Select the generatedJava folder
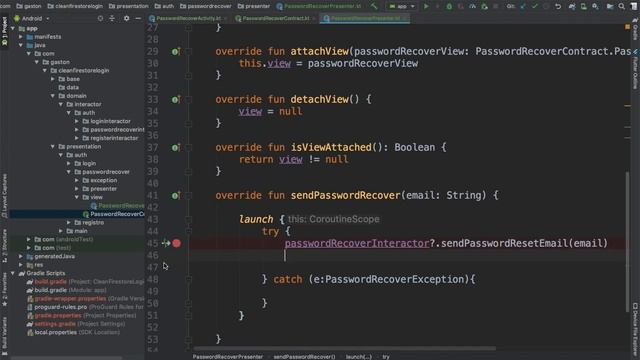Image resolution: width=640 pixels, height=360 pixels. pyautogui.click(x=54, y=256)
